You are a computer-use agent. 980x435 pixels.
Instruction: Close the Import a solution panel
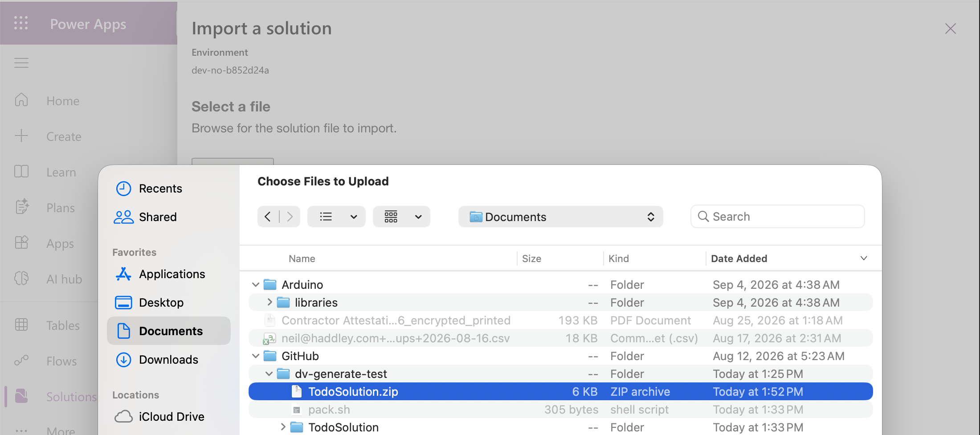click(x=951, y=29)
